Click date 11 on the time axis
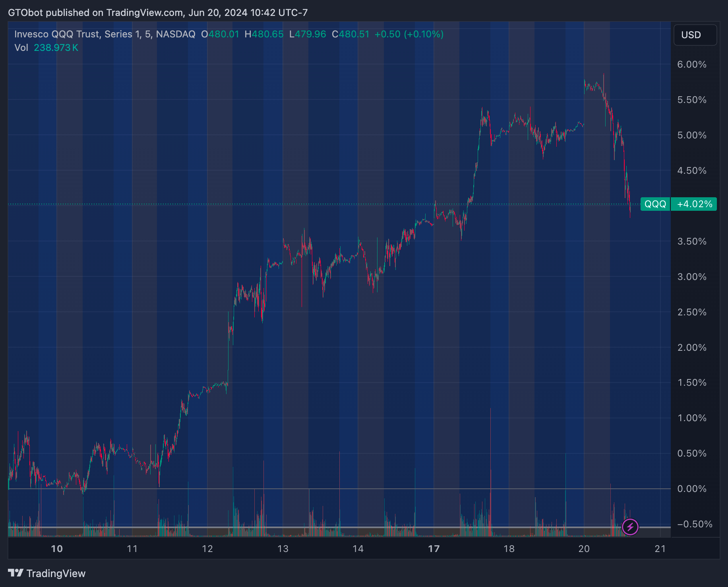 click(132, 549)
